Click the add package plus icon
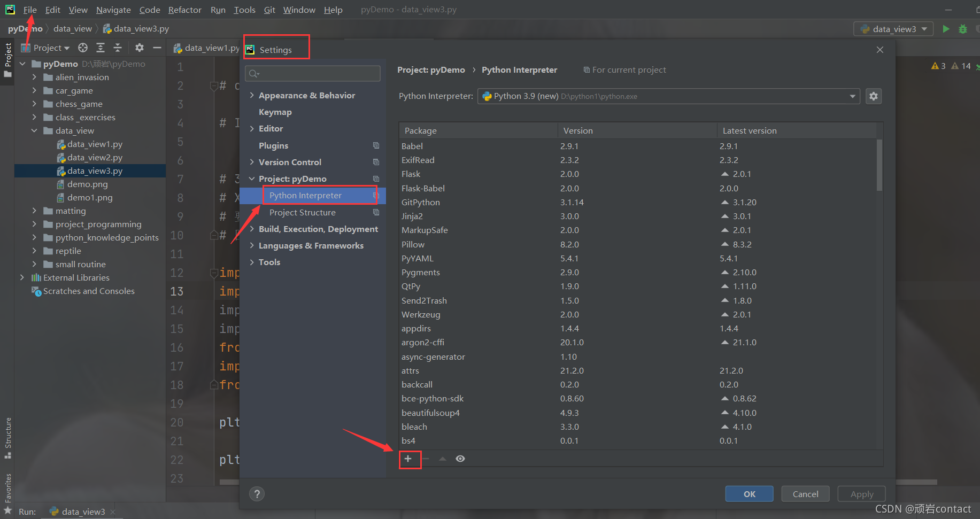This screenshot has height=519, width=980. pos(408,459)
